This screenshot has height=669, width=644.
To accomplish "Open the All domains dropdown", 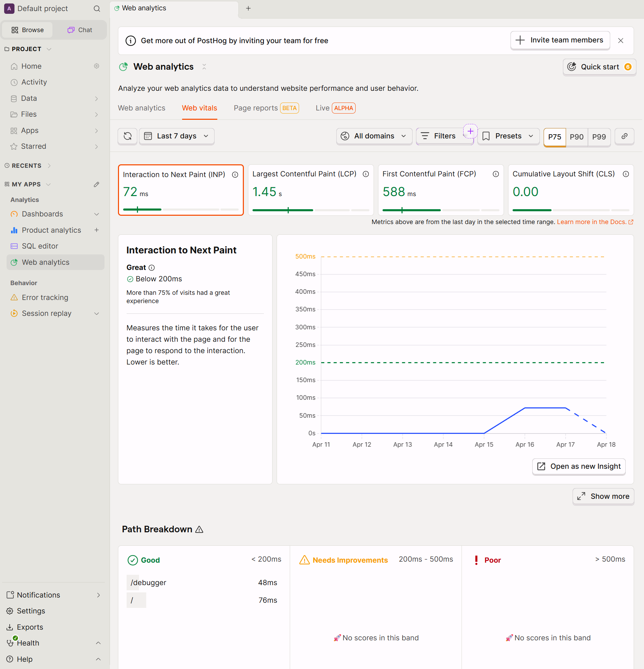I will [374, 136].
